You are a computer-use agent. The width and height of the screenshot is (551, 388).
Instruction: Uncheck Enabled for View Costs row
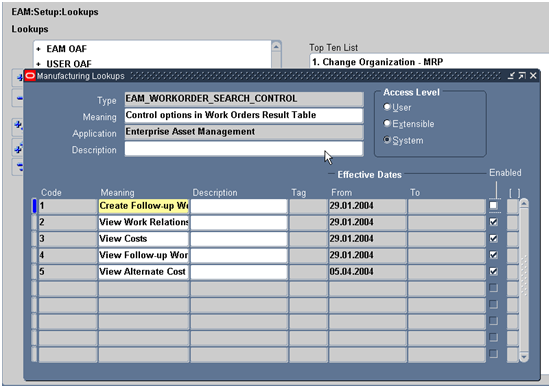493,238
